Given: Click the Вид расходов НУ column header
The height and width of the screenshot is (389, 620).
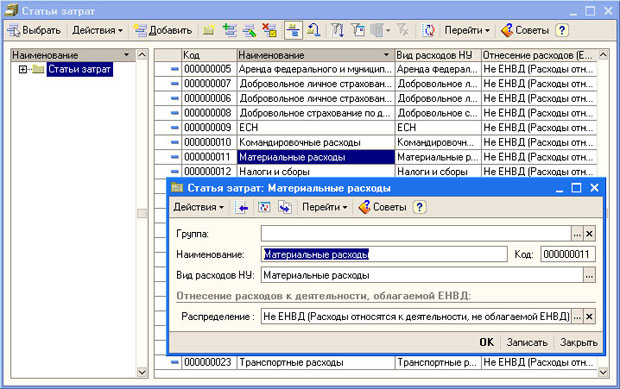Looking at the screenshot, I should coord(438,55).
